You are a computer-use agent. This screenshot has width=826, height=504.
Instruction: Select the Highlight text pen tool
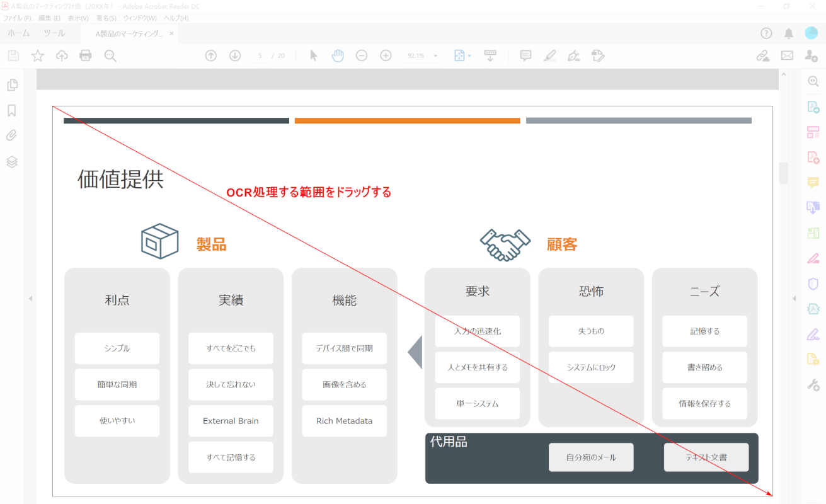549,55
